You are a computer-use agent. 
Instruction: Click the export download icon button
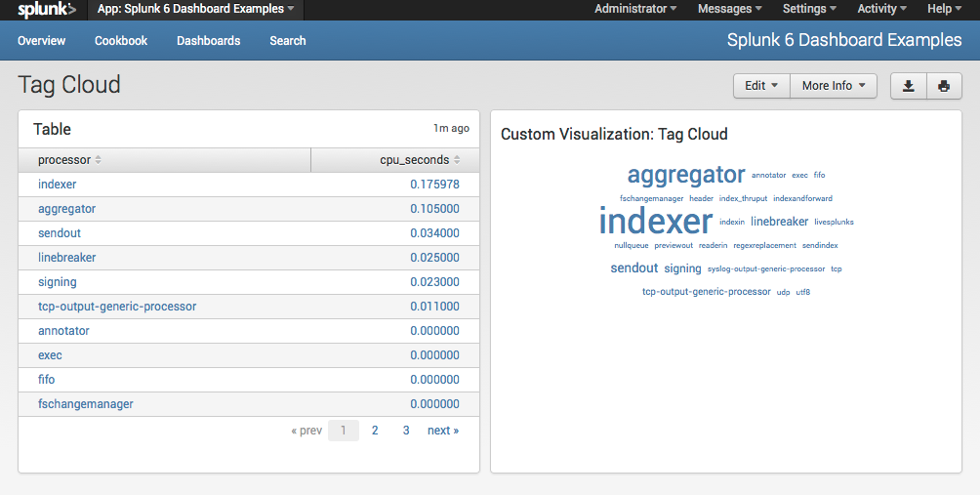pyautogui.click(x=909, y=86)
